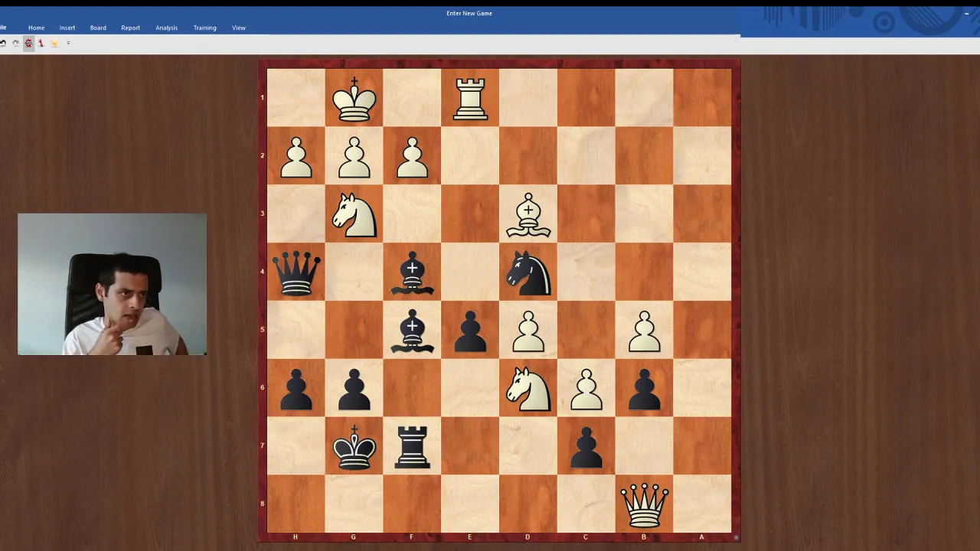The width and height of the screenshot is (980, 551).
Task: Select the white pawn on d5
Action: [528, 331]
